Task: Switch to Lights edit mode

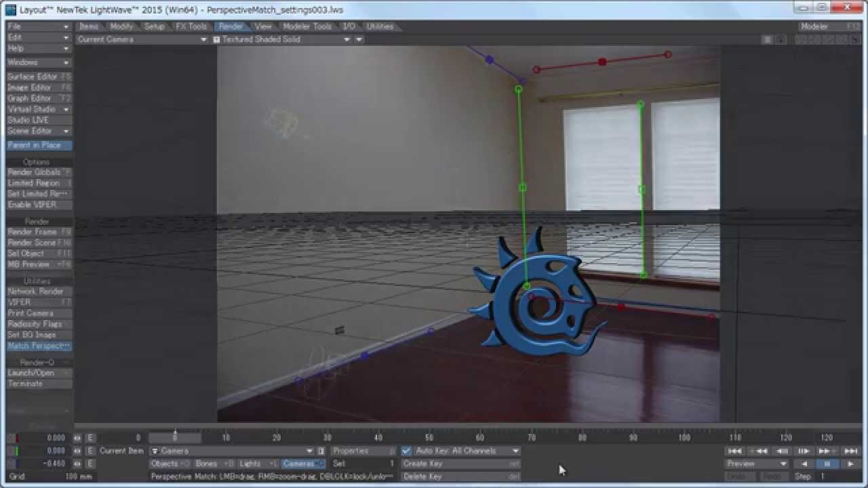Action: (258, 464)
